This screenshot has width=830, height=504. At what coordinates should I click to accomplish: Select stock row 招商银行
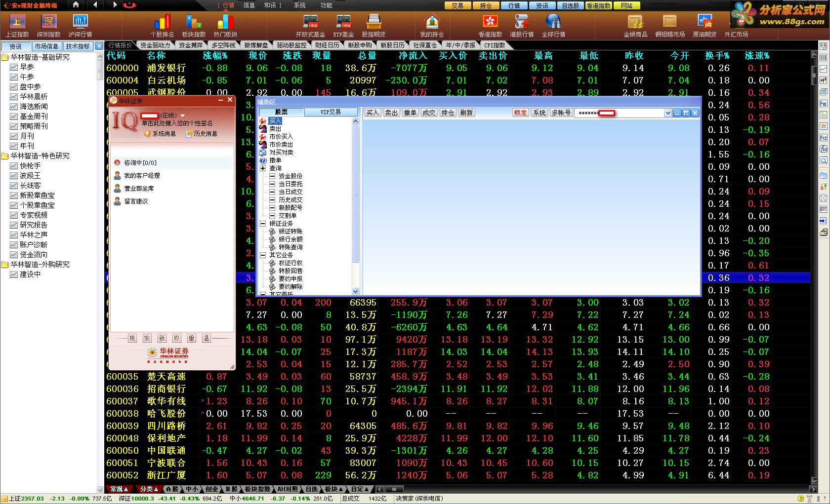(x=457, y=389)
